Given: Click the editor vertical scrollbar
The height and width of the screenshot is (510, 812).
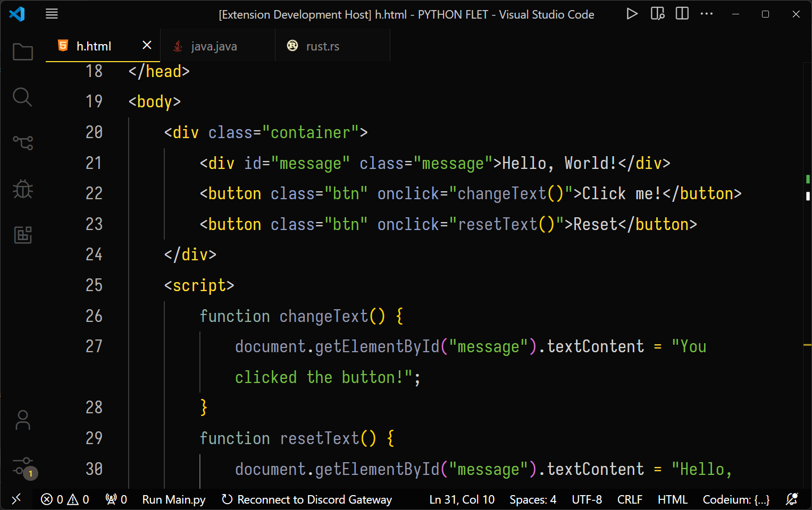Looking at the screenshot, I should click(807, 275).
